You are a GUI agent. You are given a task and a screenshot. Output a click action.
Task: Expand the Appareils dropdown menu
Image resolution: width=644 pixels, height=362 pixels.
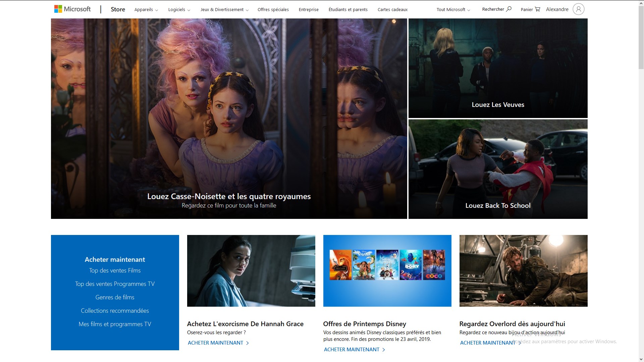coord(146,10)
